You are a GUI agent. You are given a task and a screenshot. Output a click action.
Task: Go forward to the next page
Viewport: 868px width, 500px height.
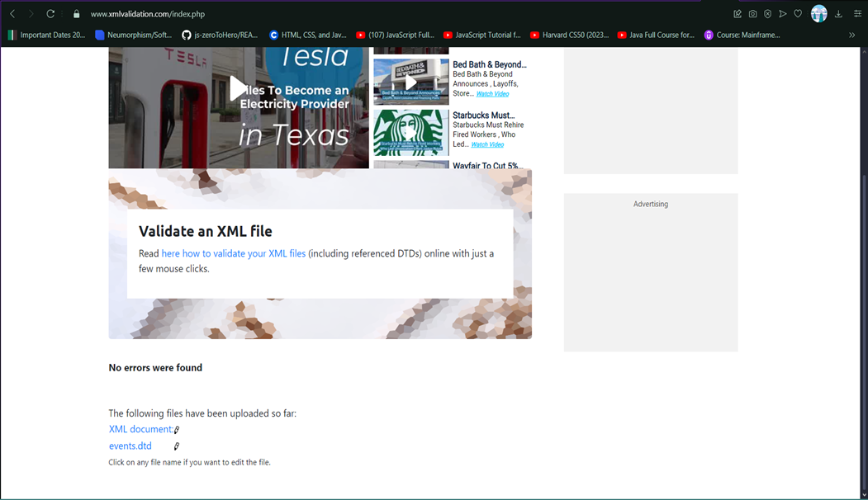pyautogui.click(x=31, y=14)
